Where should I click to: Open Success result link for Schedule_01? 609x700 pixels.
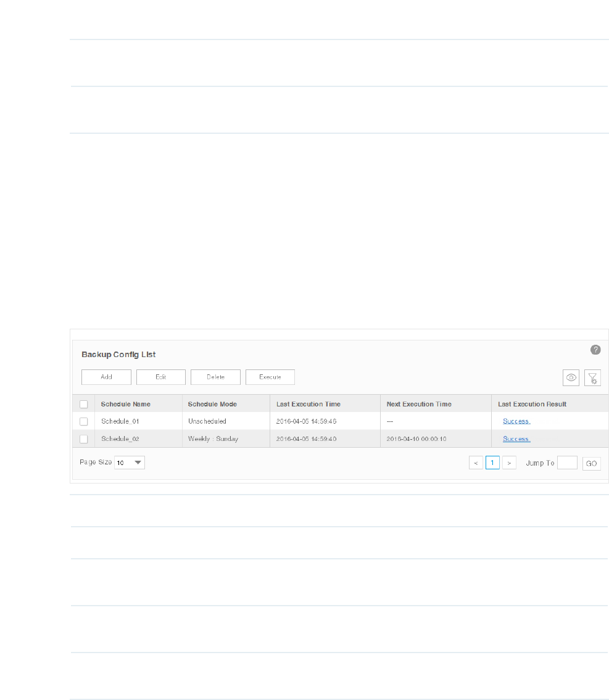[x=516, y=421]
